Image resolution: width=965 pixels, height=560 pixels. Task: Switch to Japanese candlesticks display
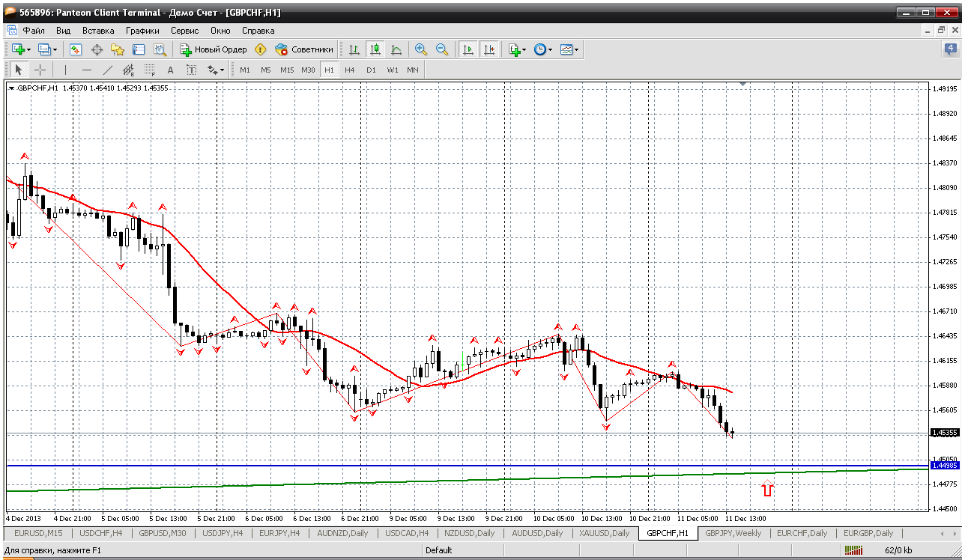coord(375,49)
